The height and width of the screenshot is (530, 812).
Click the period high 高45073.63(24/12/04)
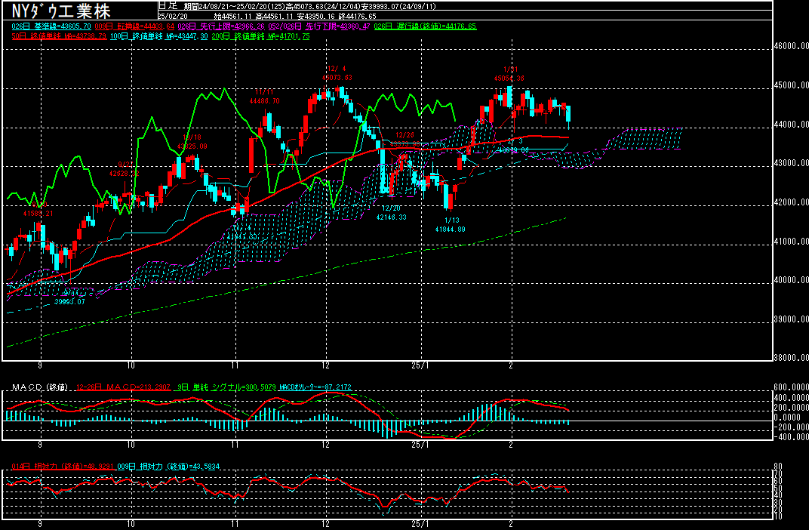click(x=323, y=6)
